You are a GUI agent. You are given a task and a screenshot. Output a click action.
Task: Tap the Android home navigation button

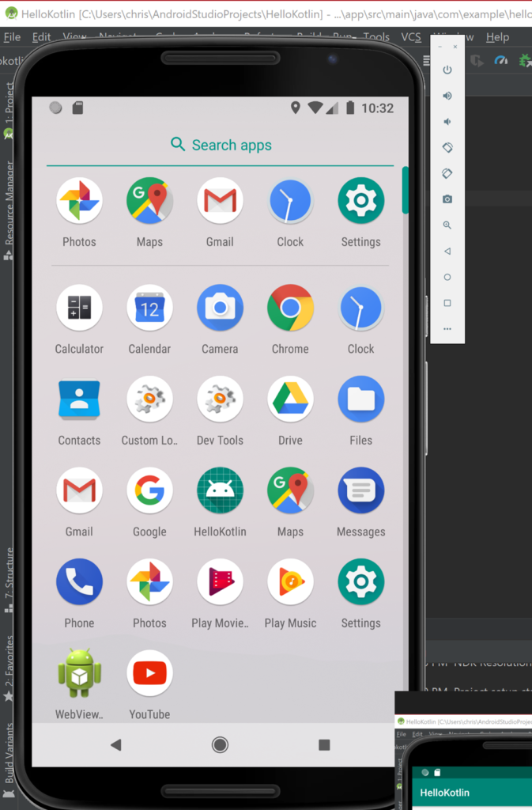(x=220, y=744)
